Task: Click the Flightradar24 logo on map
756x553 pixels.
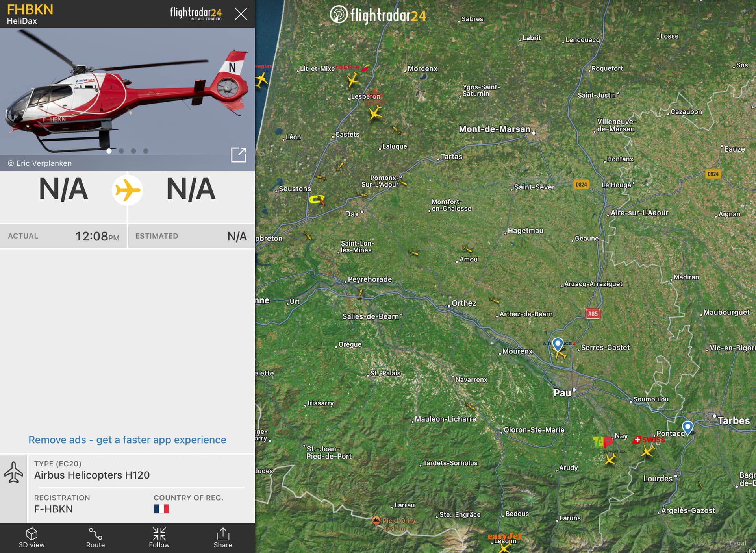Action: click(378, 15)
